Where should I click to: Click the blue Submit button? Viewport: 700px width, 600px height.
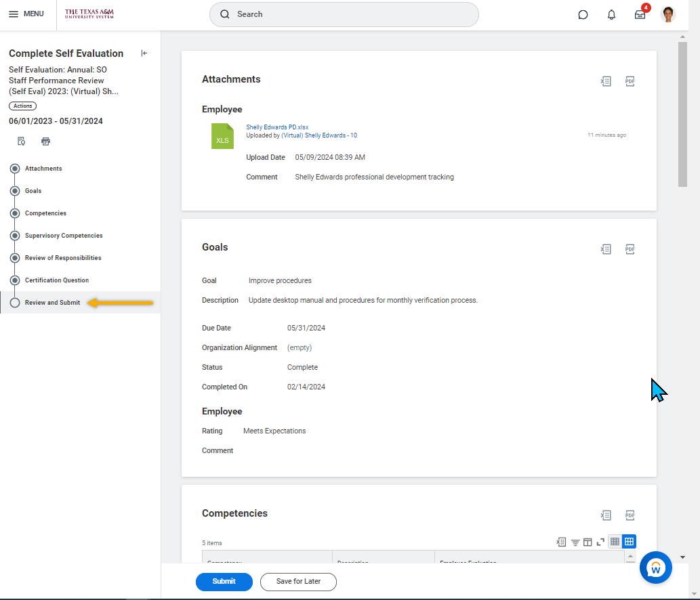[x=224, y=582]
